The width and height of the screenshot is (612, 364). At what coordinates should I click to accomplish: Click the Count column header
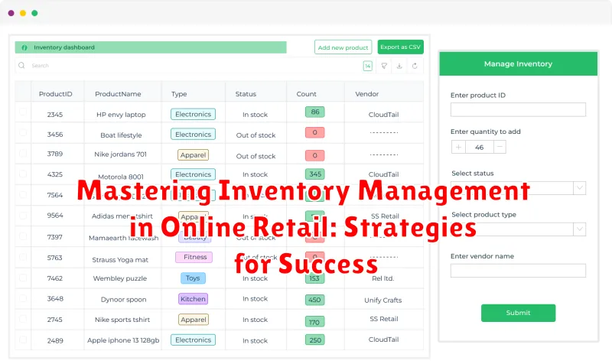[x=307, y=94]
